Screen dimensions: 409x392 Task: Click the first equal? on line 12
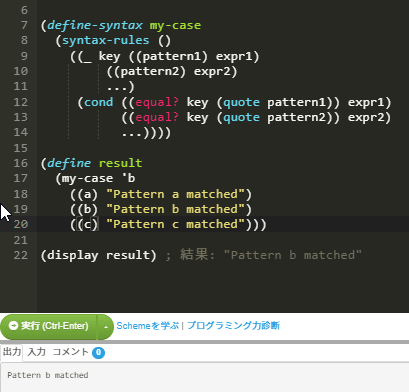(157, 102)
